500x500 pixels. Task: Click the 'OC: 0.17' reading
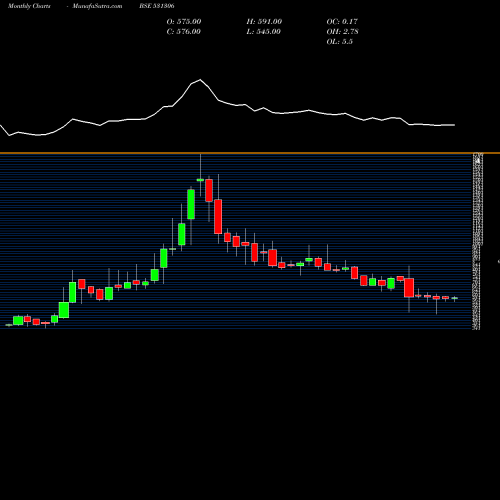pyautogui.click(x=342, y=21)
